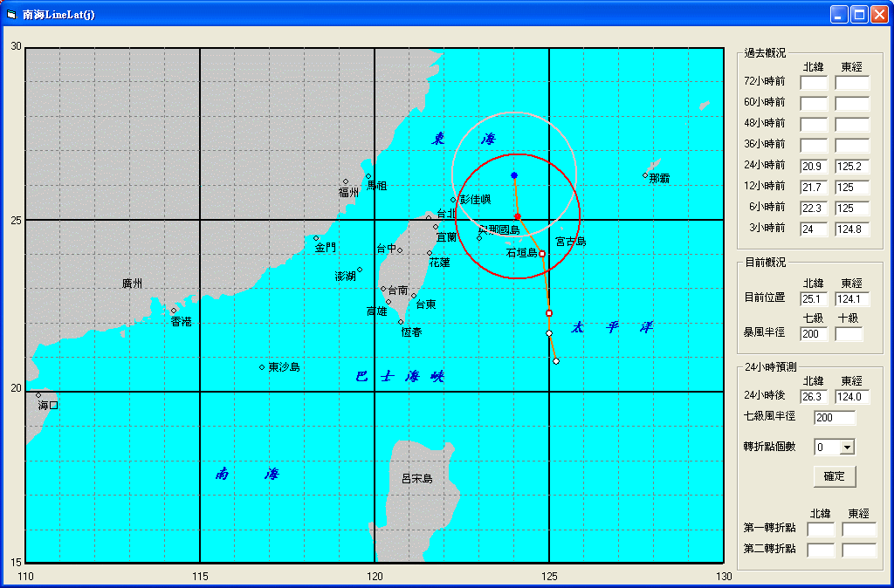Click the 東海 sea label

(x=464, y=139)
